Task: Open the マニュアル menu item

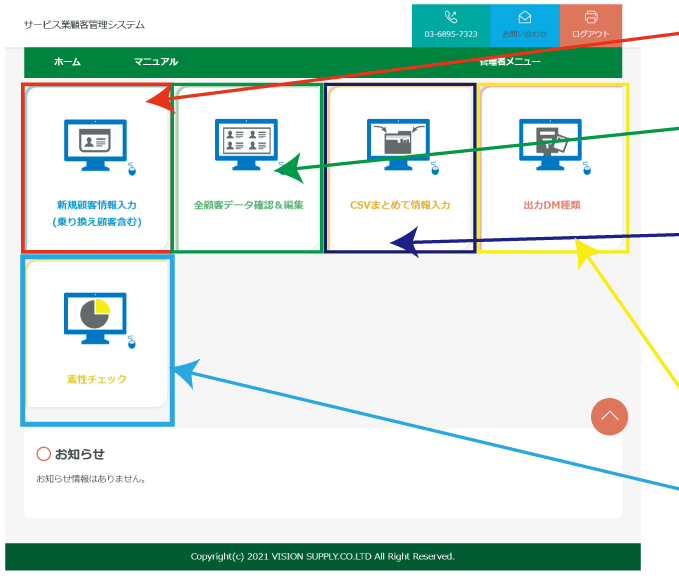Action: click(x=156, y=62)
